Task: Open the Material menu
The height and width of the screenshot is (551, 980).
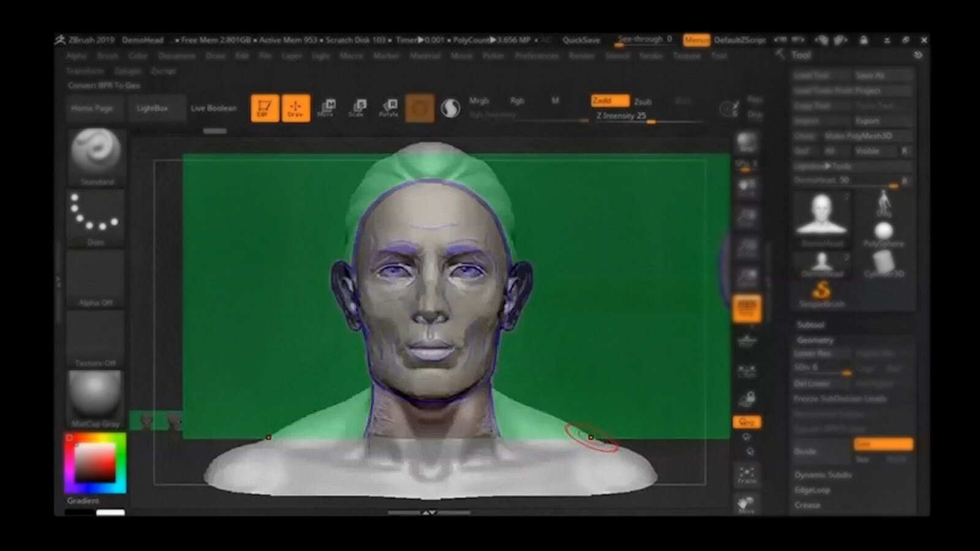Action: 425,56
